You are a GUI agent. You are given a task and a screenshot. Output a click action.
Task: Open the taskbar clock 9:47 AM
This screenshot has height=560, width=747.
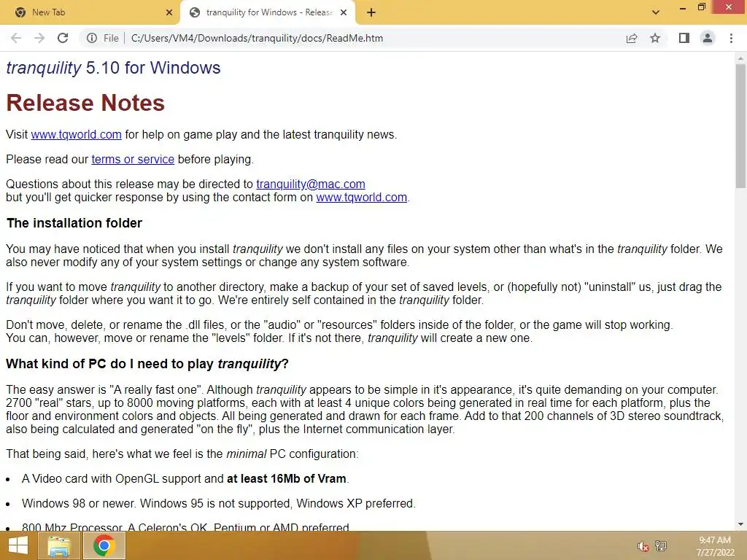[715, 546]
